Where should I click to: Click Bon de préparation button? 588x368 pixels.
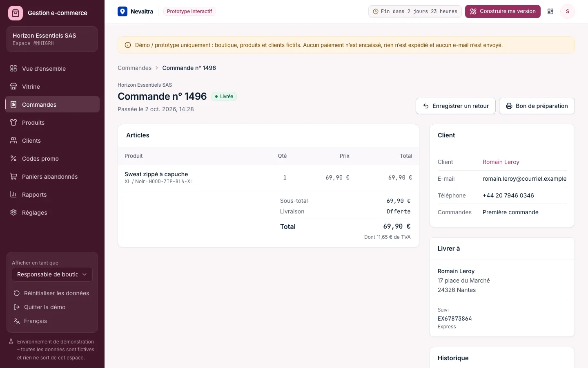tap(537, 106)
